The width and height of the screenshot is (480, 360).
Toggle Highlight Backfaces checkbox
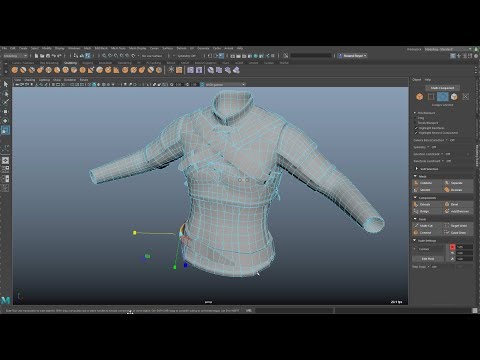tap(416, 128)
